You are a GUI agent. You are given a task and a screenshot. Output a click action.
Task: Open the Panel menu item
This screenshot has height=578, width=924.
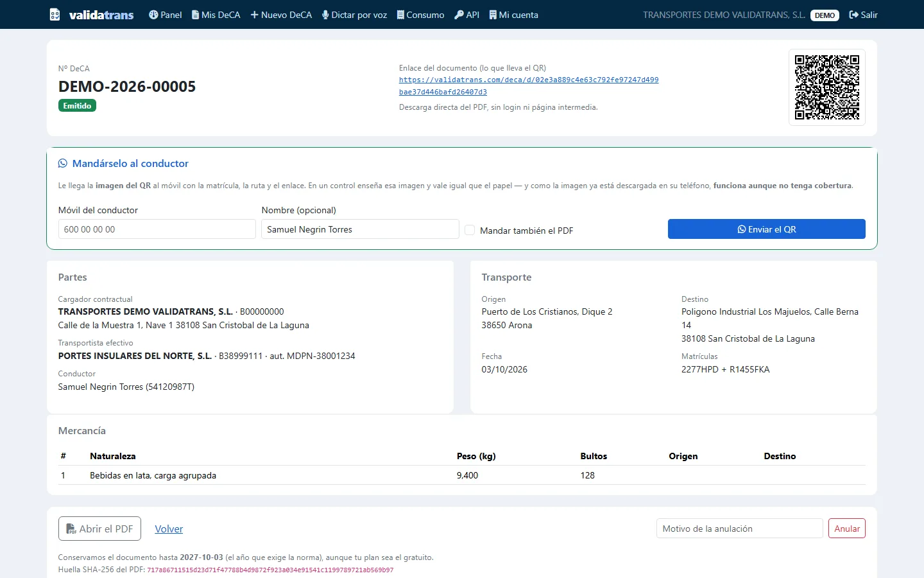[166, 15]
